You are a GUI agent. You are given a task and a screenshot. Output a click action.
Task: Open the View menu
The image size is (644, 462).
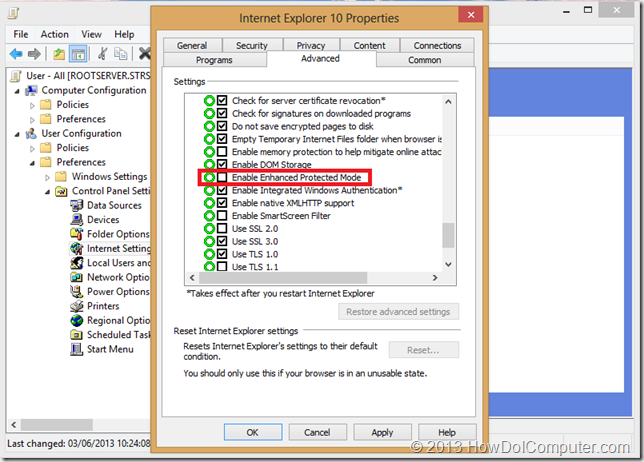pos(91,34)
